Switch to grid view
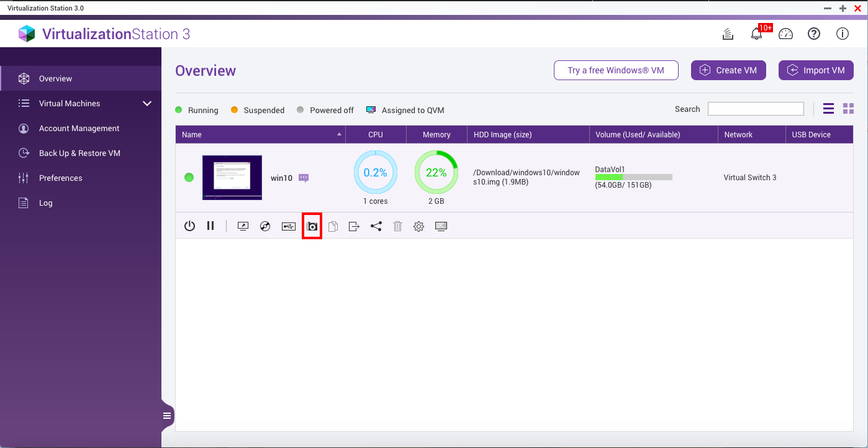This screenshot has height=448, width=868. click(x=848, y=109)
